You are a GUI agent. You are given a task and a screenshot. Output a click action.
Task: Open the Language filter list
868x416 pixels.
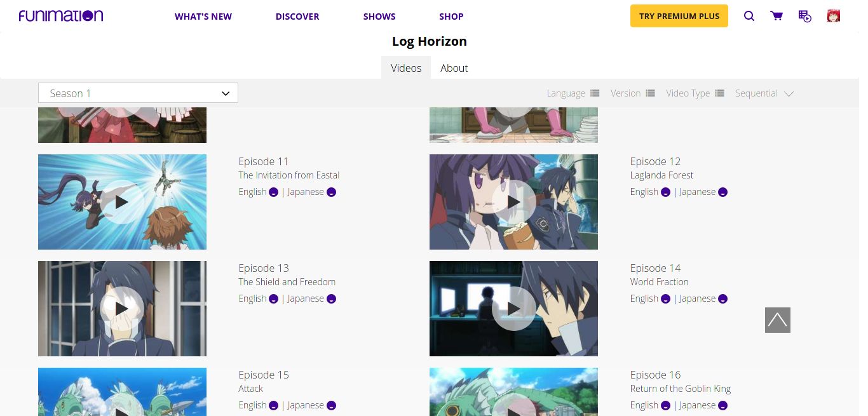[573, 93]
